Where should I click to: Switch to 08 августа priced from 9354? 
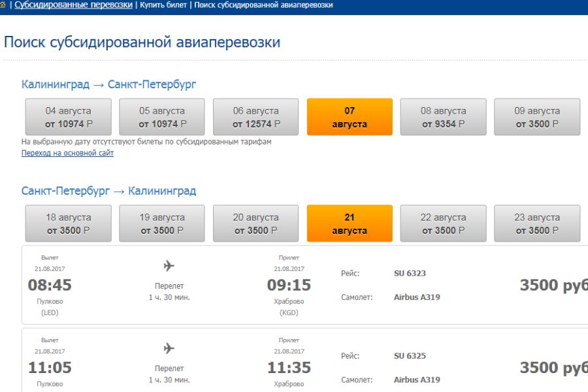[443, 117]
